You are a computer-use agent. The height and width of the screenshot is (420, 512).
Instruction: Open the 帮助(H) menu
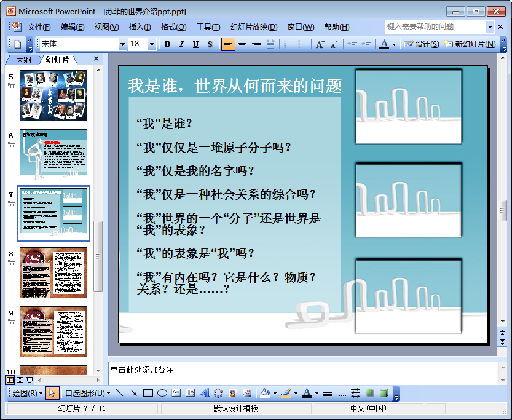[x=337, y=27]
